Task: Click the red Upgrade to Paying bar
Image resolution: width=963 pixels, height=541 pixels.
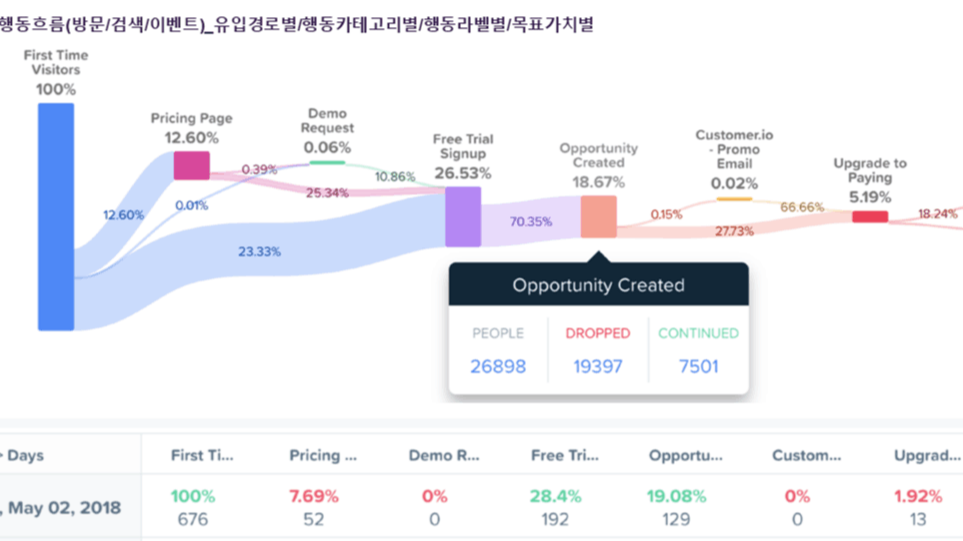Action: 869,216
